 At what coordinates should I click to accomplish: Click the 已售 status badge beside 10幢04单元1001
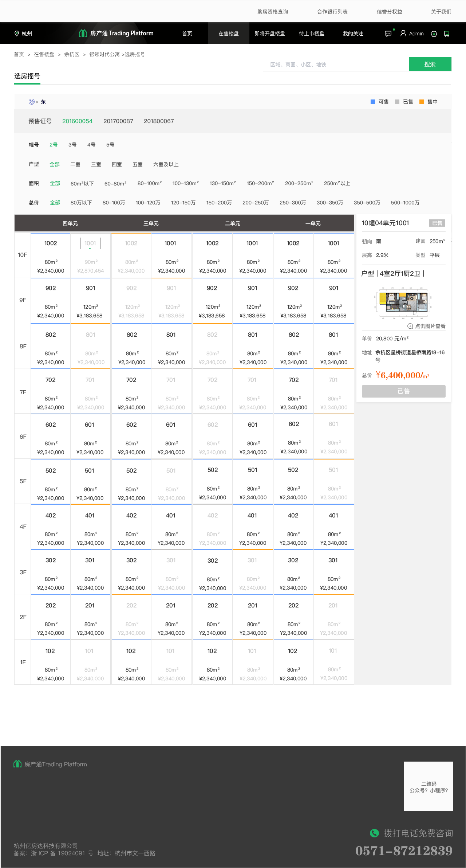tap(437, 223)
